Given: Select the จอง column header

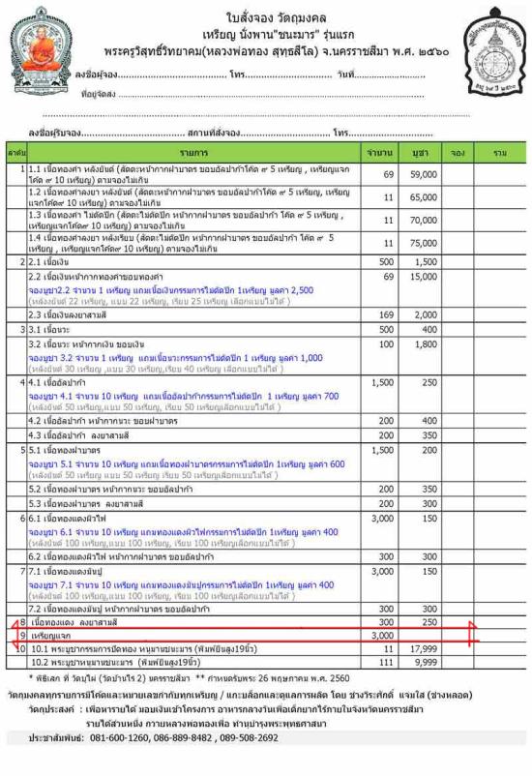Looking at the screenshot, I should [x=458, y=153].
